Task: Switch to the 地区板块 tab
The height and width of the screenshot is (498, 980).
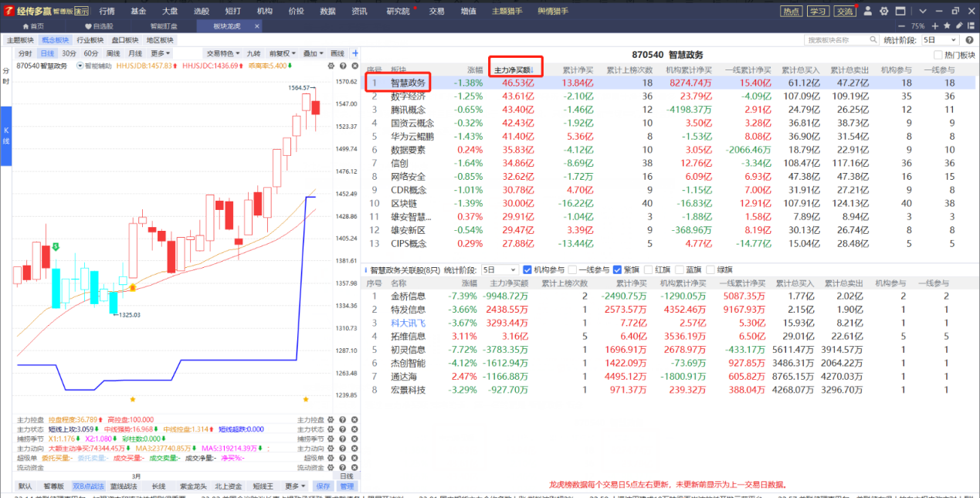Action: tap(160, 40)
